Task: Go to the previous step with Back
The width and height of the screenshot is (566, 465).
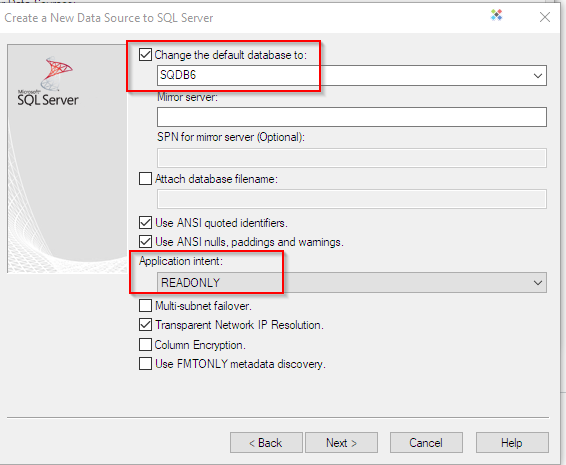Action: (266, 443)
